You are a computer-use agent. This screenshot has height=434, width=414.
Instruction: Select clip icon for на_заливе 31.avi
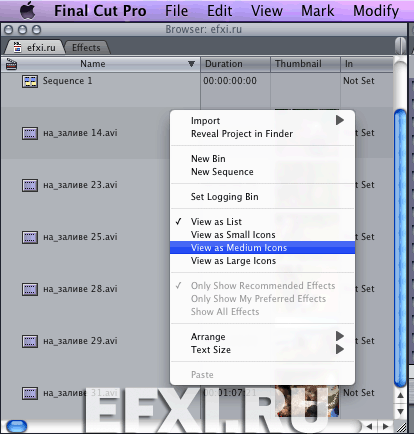click(30, 393)
